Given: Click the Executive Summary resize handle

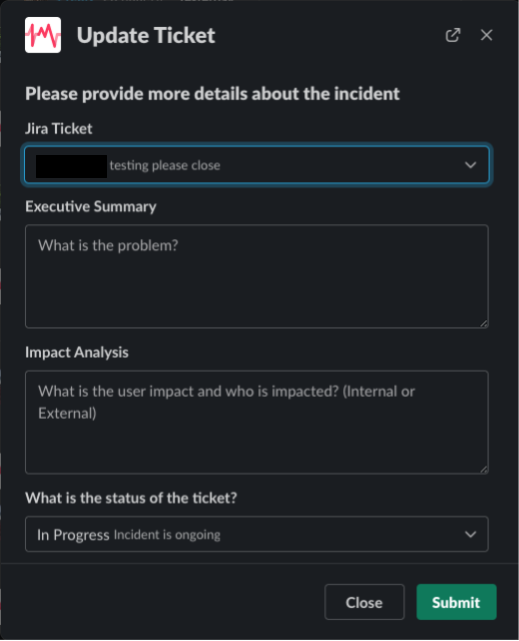Looking at the screenshot, I should [x=484, y=323].
